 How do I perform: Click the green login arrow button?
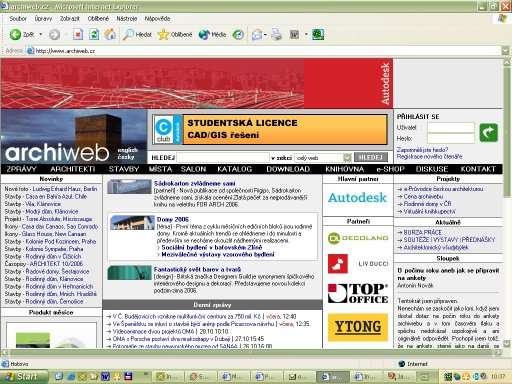tap(488, 132)
